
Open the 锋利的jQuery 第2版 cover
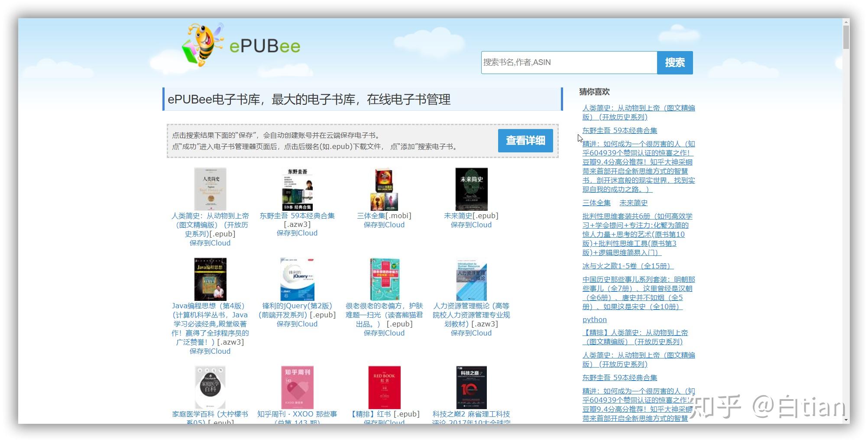coord(298,279)
